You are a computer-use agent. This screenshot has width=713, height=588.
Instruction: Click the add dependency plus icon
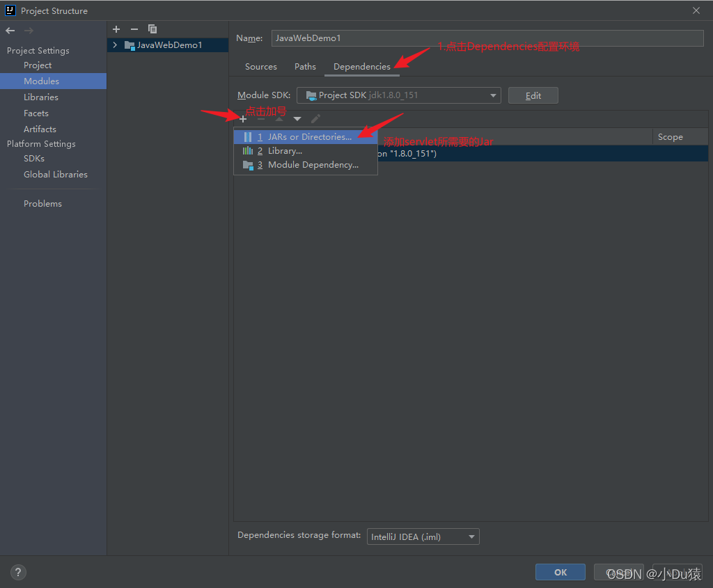(243, 119)
